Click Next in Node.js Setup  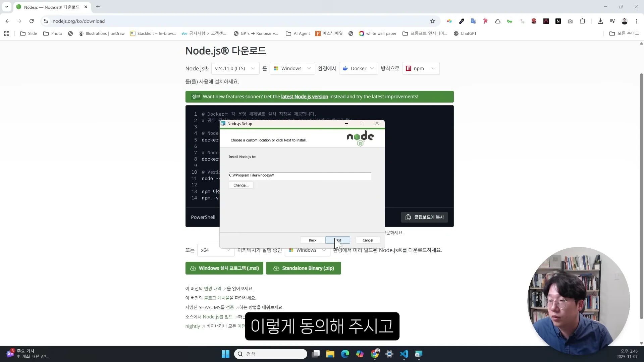(x=337, y=240)
